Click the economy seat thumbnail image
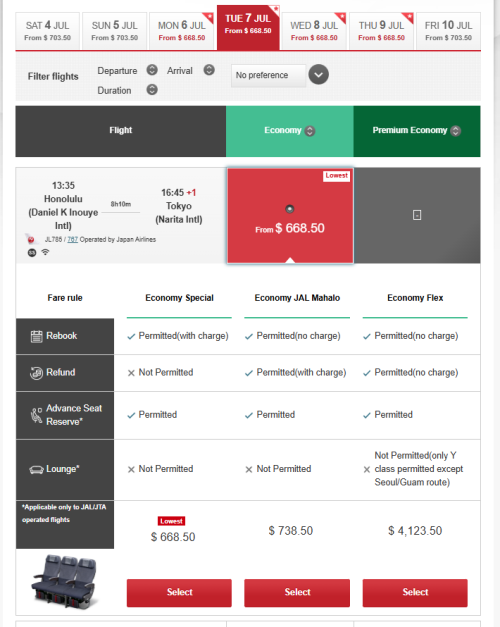The image size is (500, 627). pos(66,581)
